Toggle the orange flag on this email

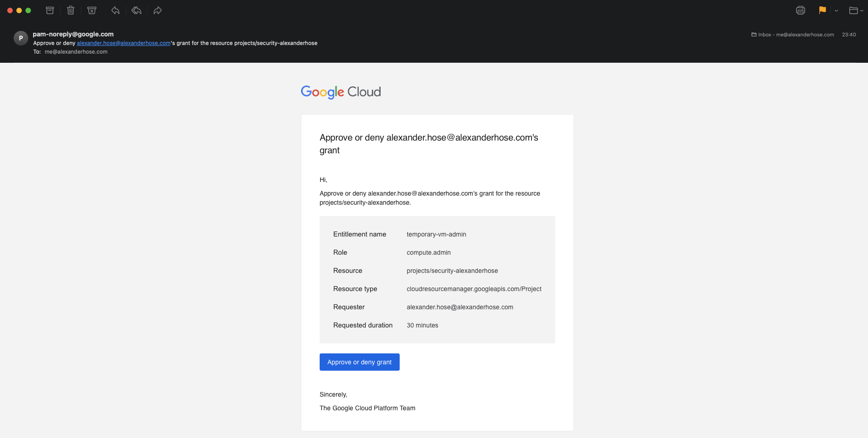pos(822,10)
